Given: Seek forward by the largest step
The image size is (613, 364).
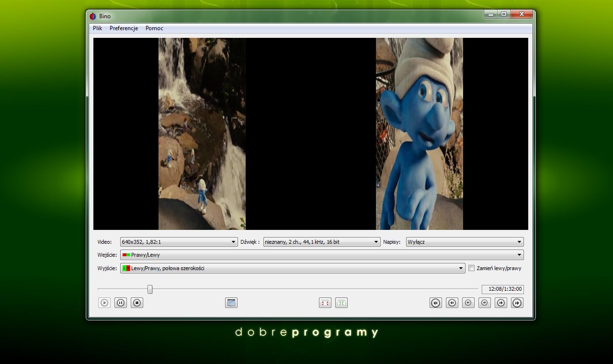Looking at the screenshot, I should pyautogui.click(x=517, y=303).
